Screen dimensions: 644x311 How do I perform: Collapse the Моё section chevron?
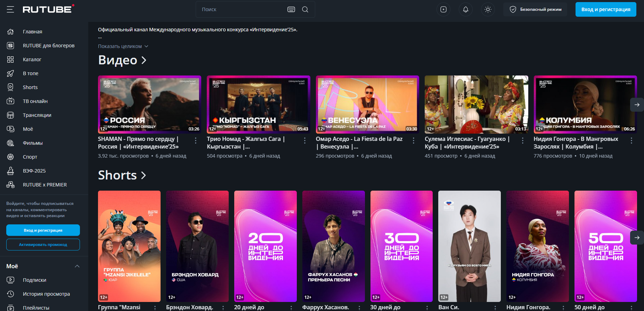[x=77, y=266]
